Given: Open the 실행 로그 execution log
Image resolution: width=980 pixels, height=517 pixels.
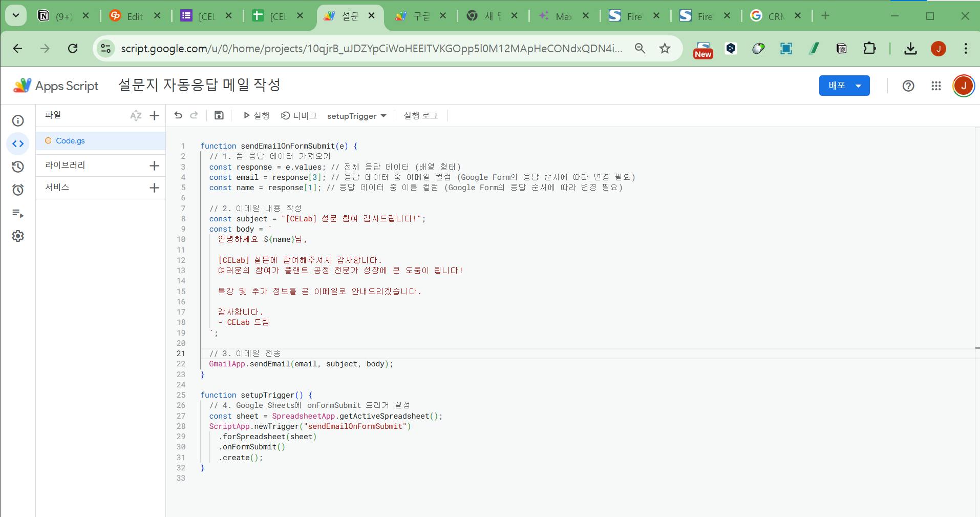Looking at the screenshot, I should click(x=421, y=116).
